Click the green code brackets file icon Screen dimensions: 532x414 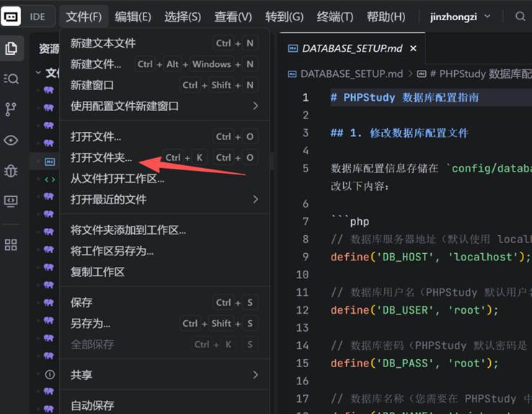click(50, 179)
